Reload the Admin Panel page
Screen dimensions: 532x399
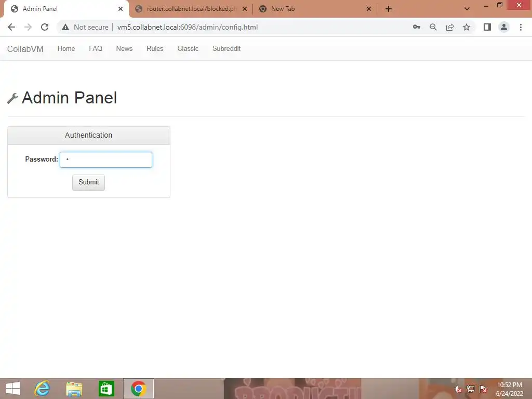(x=45, y=27)
